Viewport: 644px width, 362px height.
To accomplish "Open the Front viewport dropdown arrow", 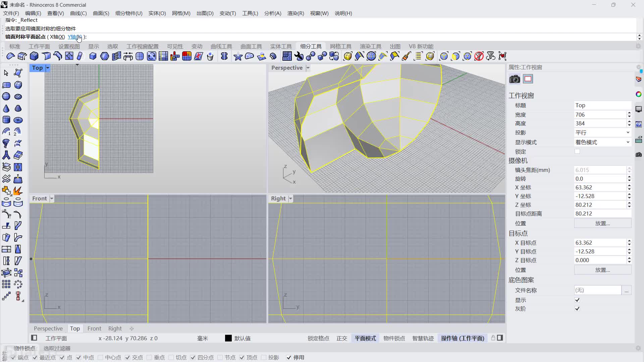I will click(52, 198).
